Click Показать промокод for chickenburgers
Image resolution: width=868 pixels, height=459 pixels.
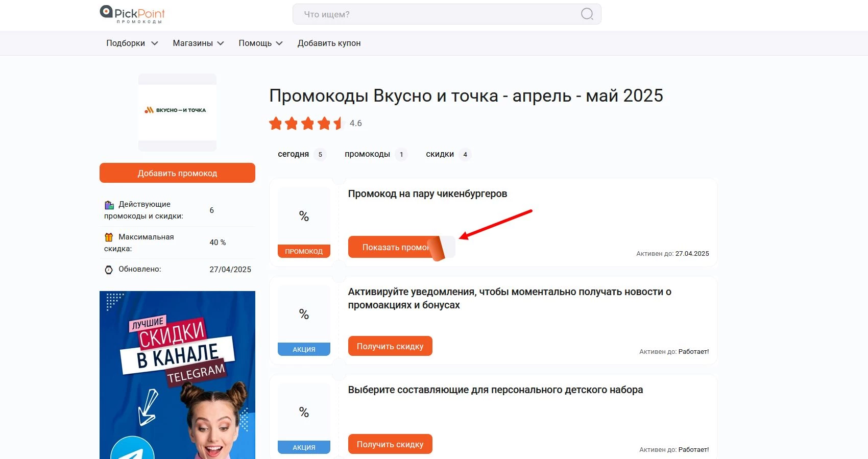tap(401, 247)
